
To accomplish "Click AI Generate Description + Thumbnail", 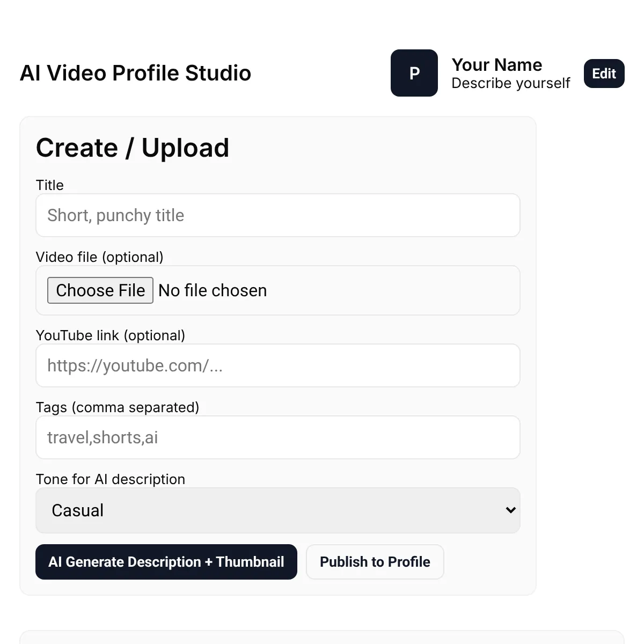I will click(x=166, y=562).
